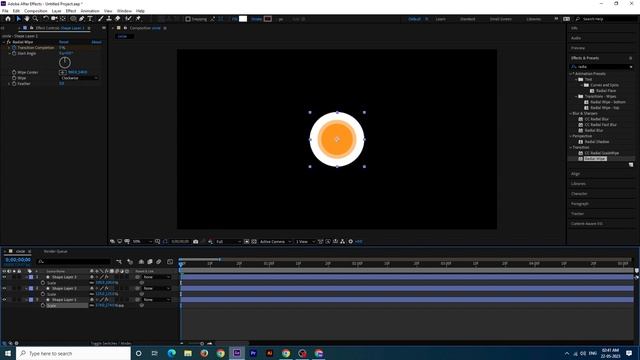640x360 pixels.
Task: Hide Shape Layer 2 with eye icon
Action: [4, 289]
